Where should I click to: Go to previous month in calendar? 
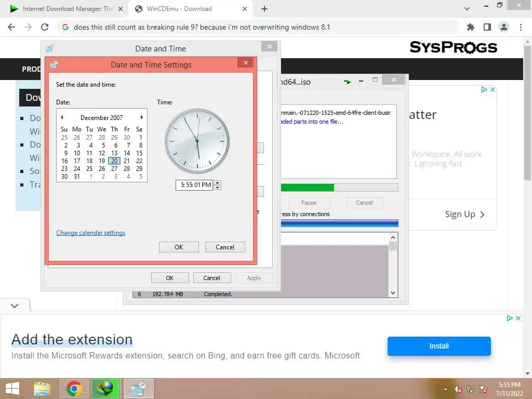[x=62, y=117]
